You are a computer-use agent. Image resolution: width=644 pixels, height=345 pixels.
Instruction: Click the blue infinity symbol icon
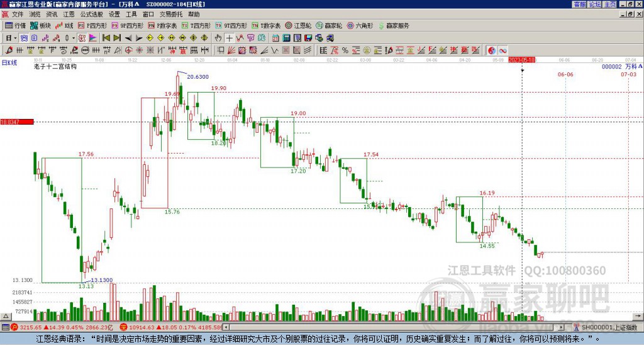(502, 50)
